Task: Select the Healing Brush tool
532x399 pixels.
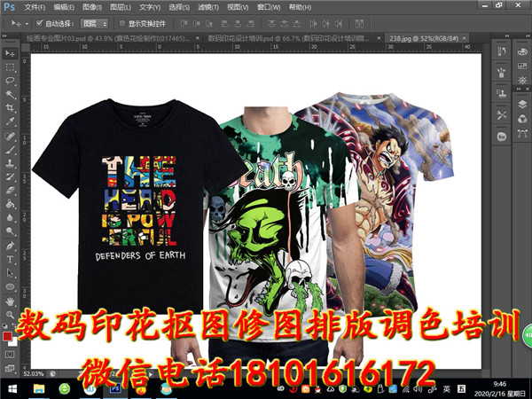Action: click(10, 136)
